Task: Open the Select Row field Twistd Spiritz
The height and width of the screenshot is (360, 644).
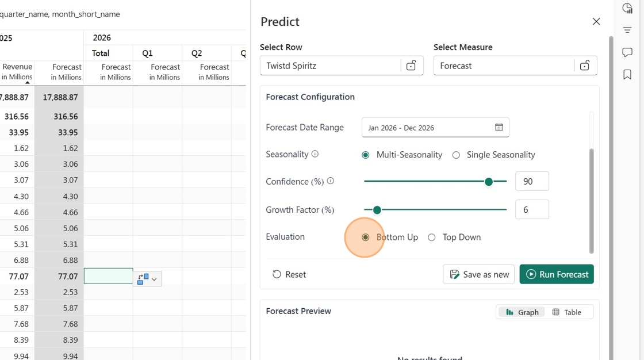Action: pyautogui.click(x=330, y=66)
